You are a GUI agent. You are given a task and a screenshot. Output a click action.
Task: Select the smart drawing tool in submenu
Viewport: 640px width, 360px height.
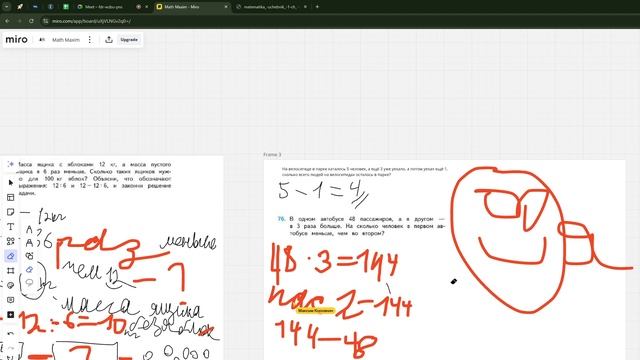point(29,256)
